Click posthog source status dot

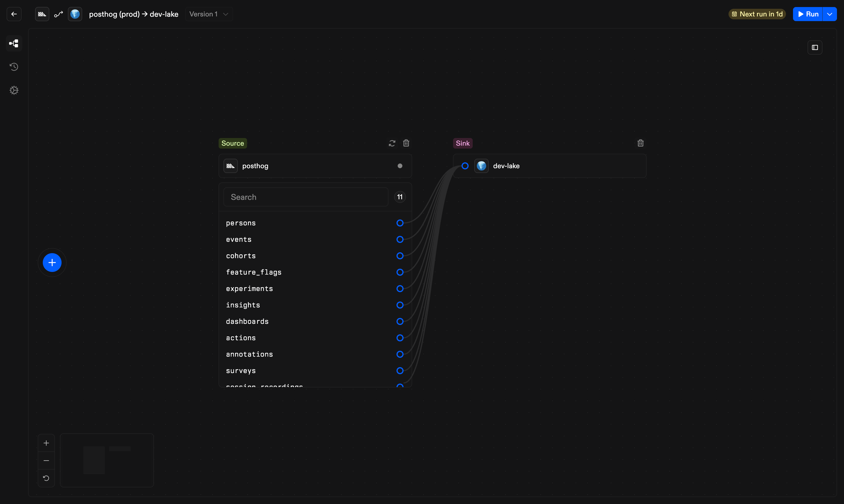point(400,166)
